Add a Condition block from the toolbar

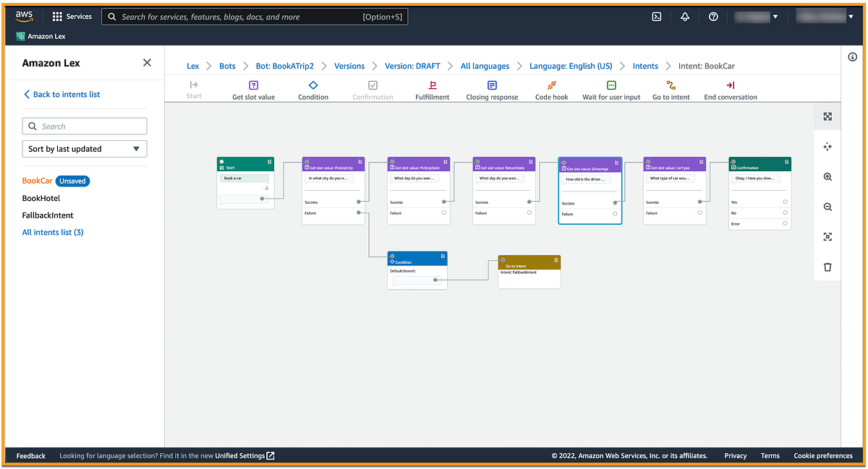coord(312,90)
